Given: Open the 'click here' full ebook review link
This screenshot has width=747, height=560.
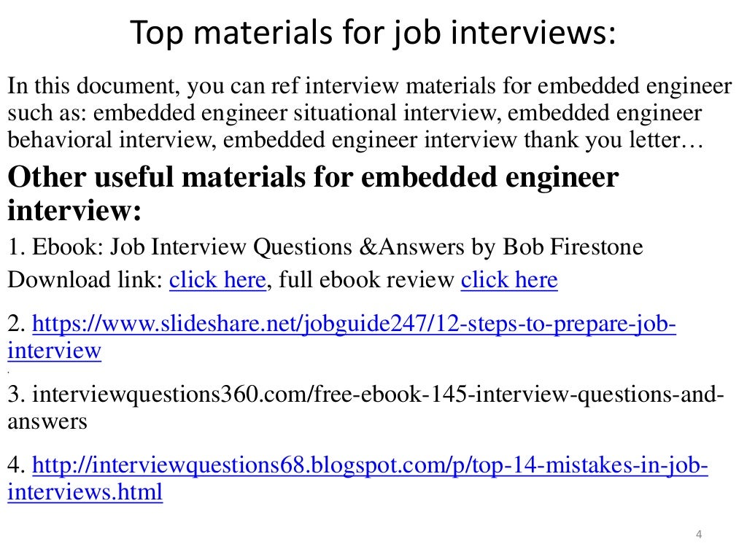Looking at the screenshot, I should coord(508,279).
